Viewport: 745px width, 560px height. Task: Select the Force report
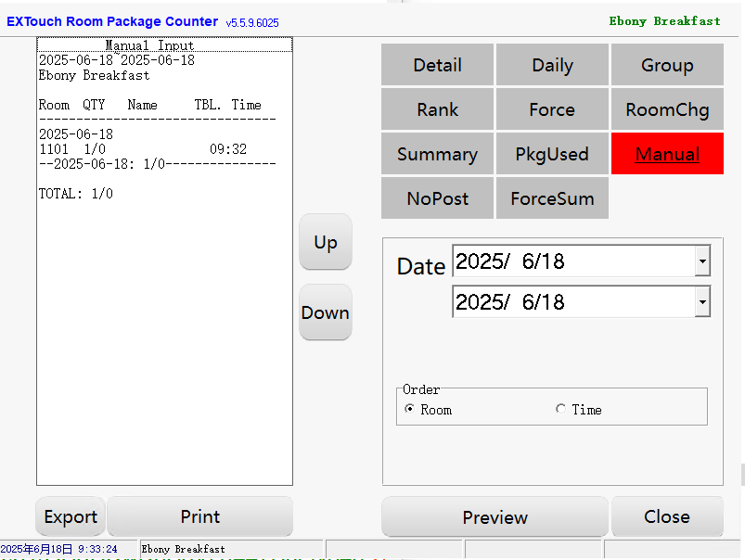[552, 109]
